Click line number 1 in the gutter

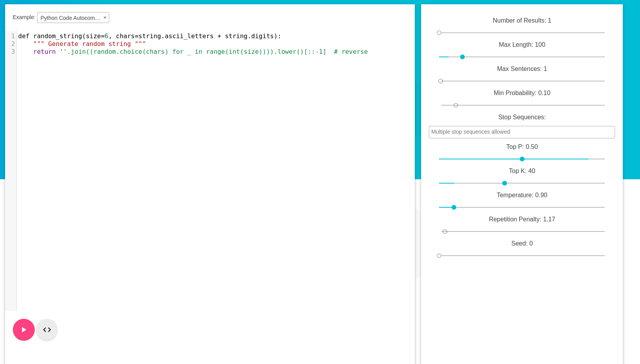[12, 36]
